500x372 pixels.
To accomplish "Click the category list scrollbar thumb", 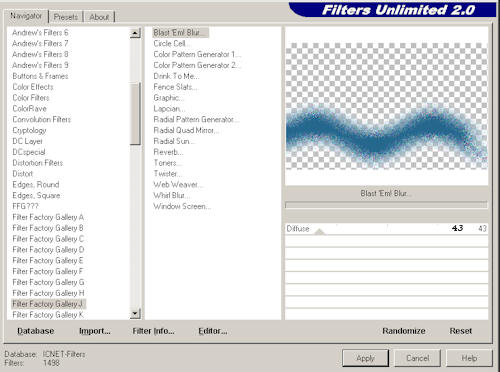I will coord(135,114).
